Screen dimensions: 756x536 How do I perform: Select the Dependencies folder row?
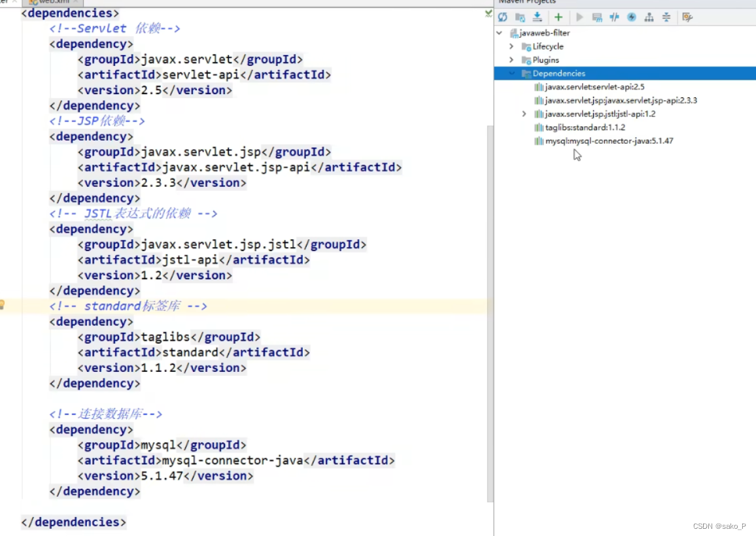click(625, 73)
